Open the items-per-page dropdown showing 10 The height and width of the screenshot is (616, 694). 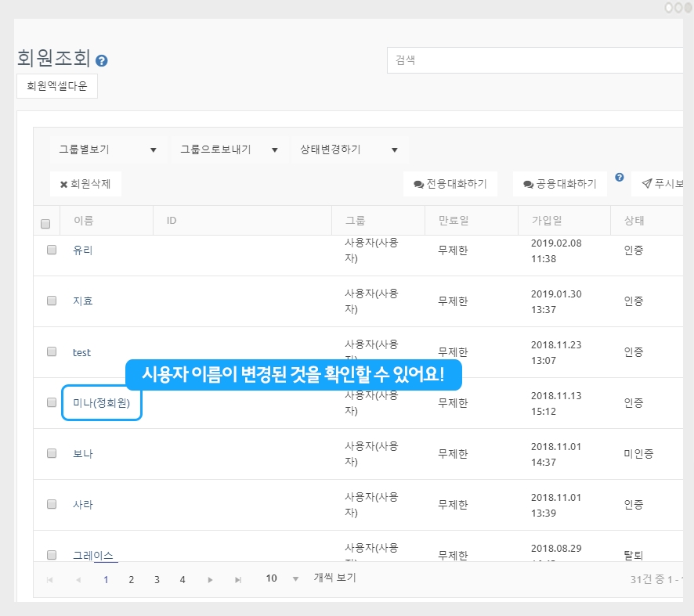[282, 579]
